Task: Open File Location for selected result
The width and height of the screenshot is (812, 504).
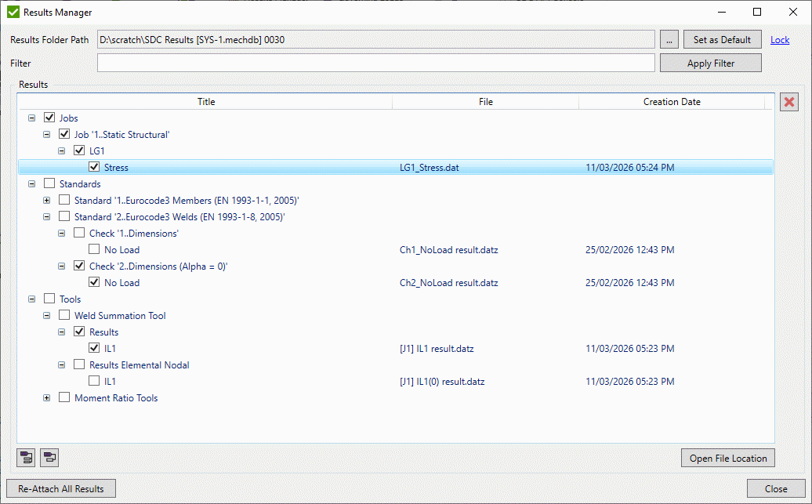Action: tap(727, 458)
